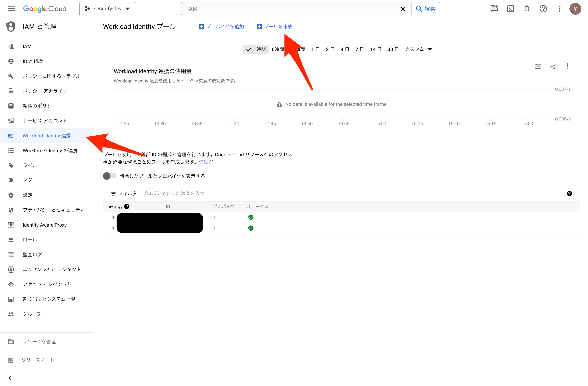This screenshot has height=386, width=588.
Task: Open リソースを管理 in sidebar
Action: point(47,342)
